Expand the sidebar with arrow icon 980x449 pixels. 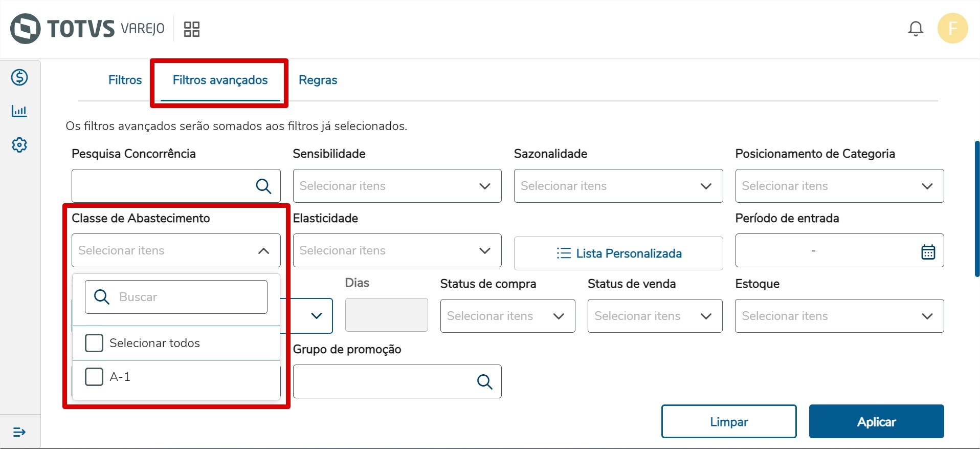19,432
